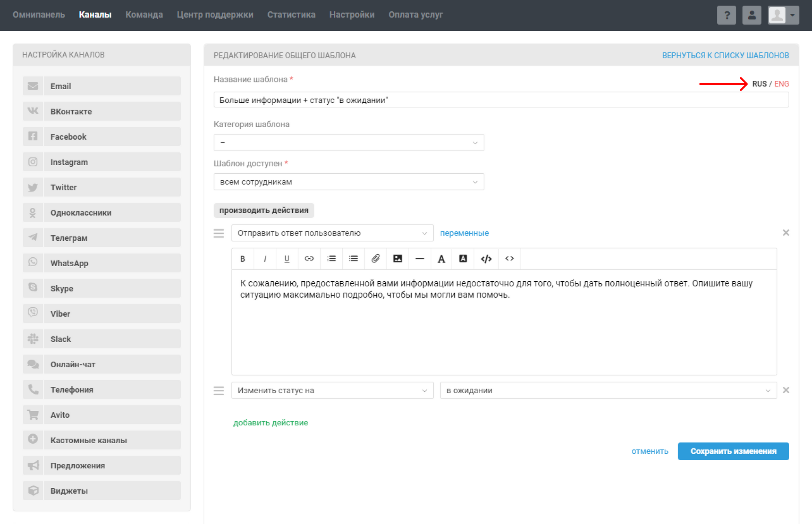Go to the Оплата услуг menu item

tap(415, 15)
